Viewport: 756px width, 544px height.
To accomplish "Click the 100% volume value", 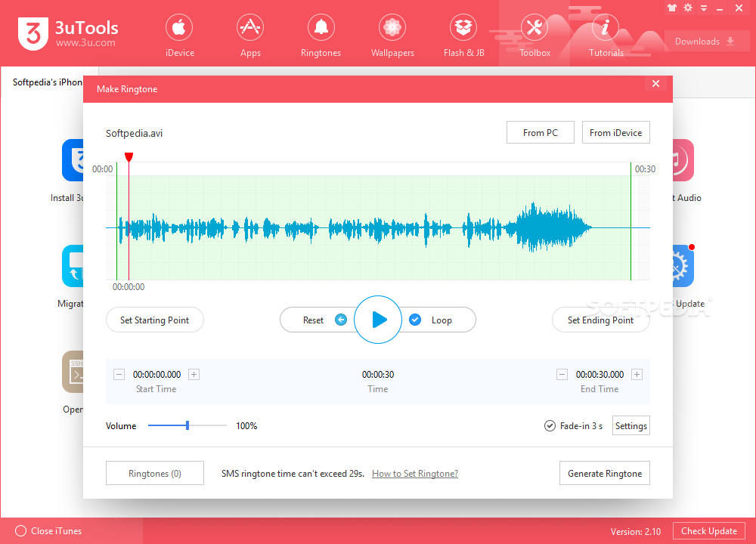I will (x=246, y=426).
